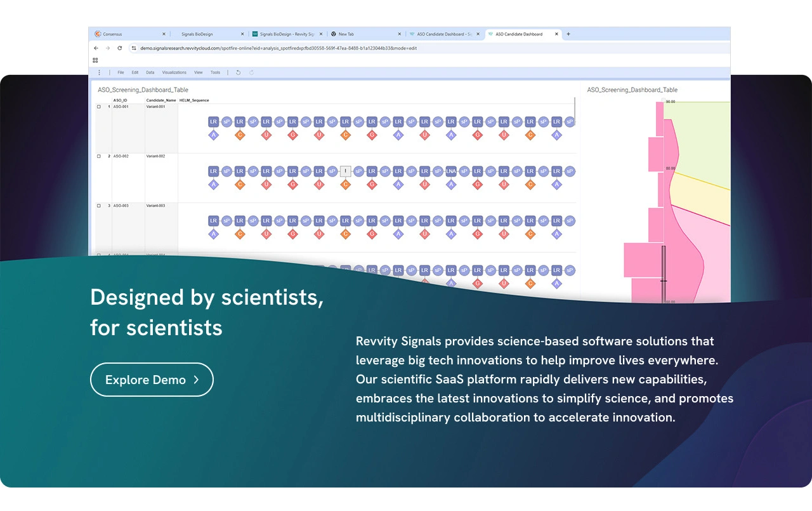Click the table's vertical scrollbar

coord(575,111)
